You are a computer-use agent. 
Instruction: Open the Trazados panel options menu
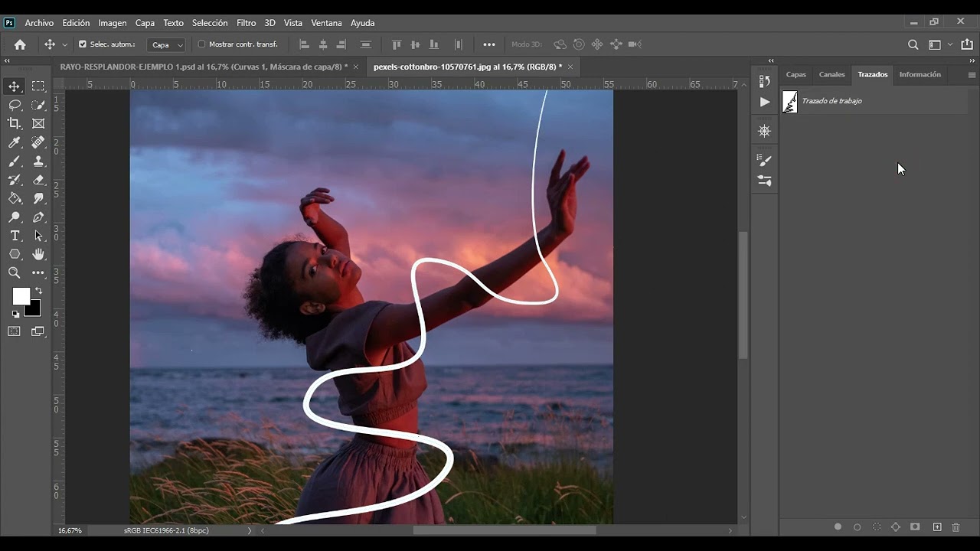972,75
